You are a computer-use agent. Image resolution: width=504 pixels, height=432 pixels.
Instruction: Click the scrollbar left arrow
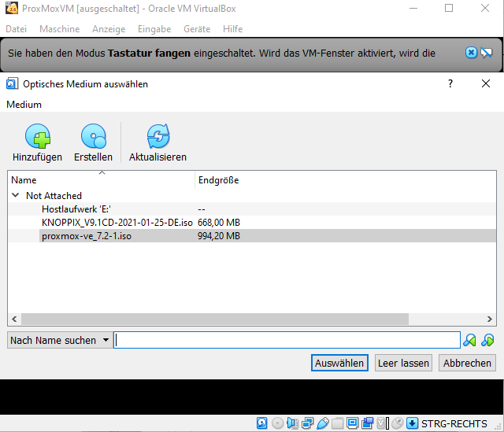14,319
